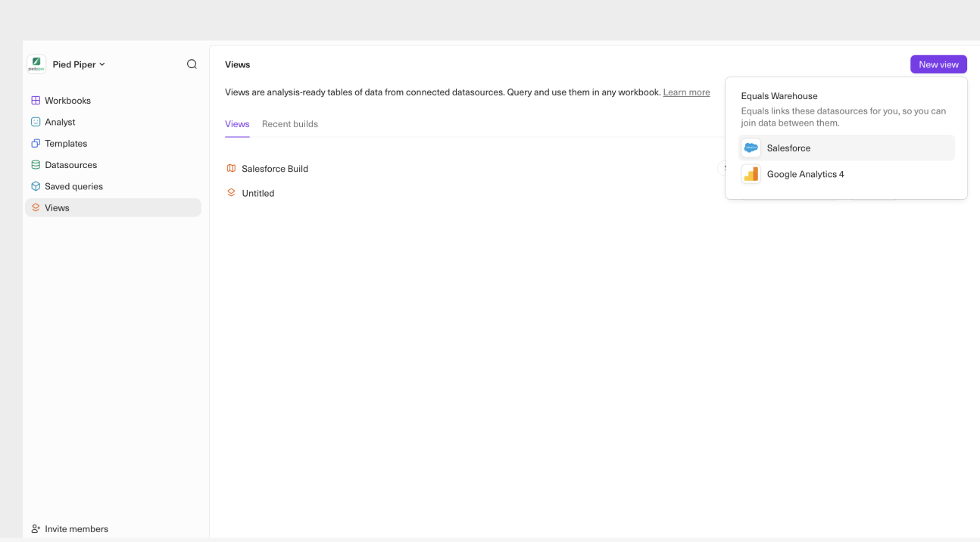Viewport: 980px width, 542px height.
Task: Click the Analyst icon in sidebar
Action: point(36,121)
